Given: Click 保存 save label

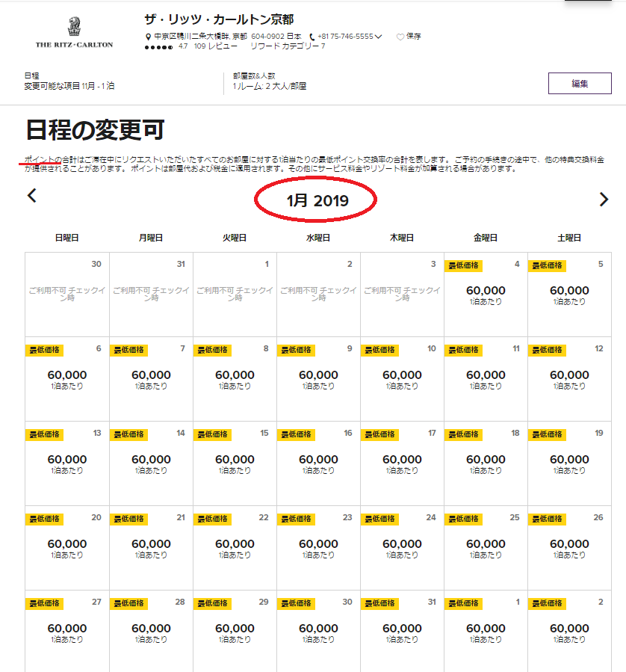Looking at the screenshot, I should (x=413, y=37).
